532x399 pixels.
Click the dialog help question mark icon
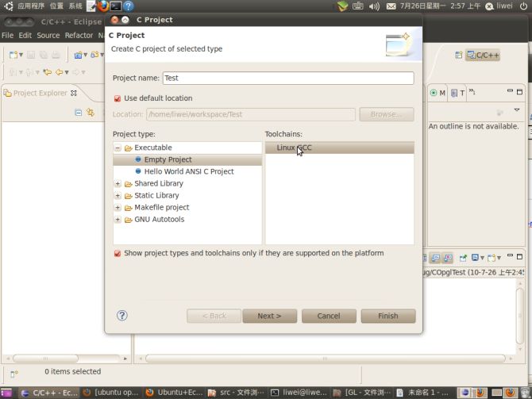(122, 315)
